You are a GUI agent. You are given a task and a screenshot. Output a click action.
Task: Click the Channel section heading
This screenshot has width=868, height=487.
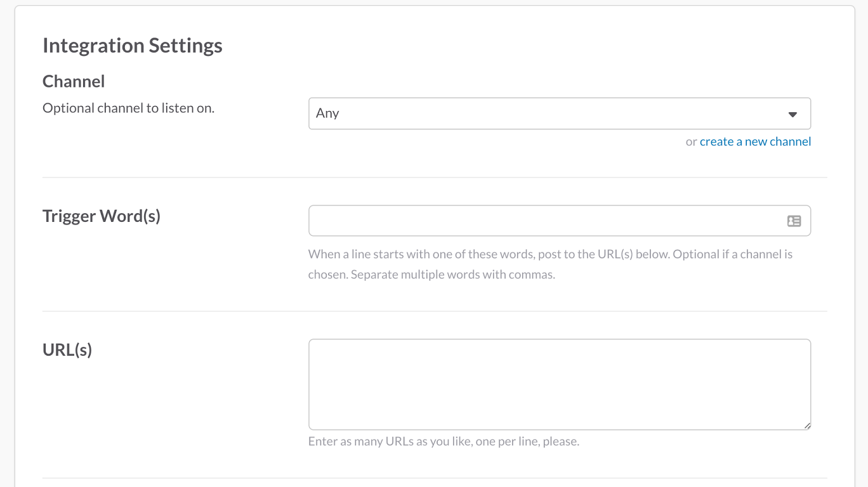[x=74, y=81]
